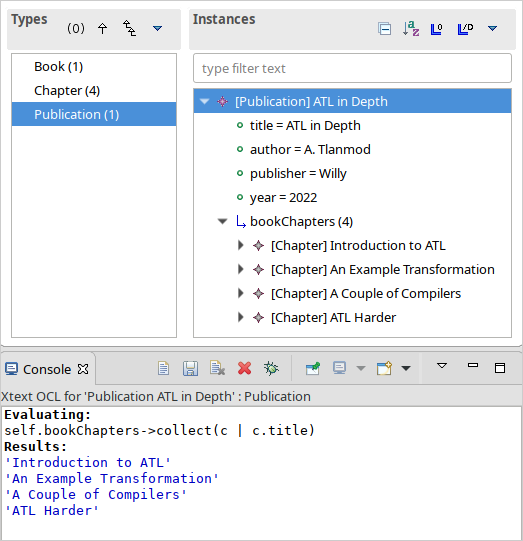Screen dimensions: 523x541
Task: Expand chapter Introduction to ATL
Action: click(241, 245)
